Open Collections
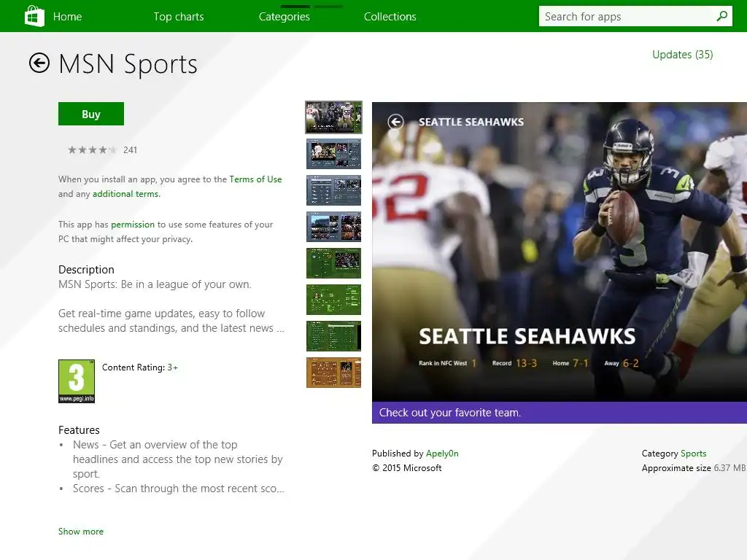This screenshot has width=747, height=560. 390,17
